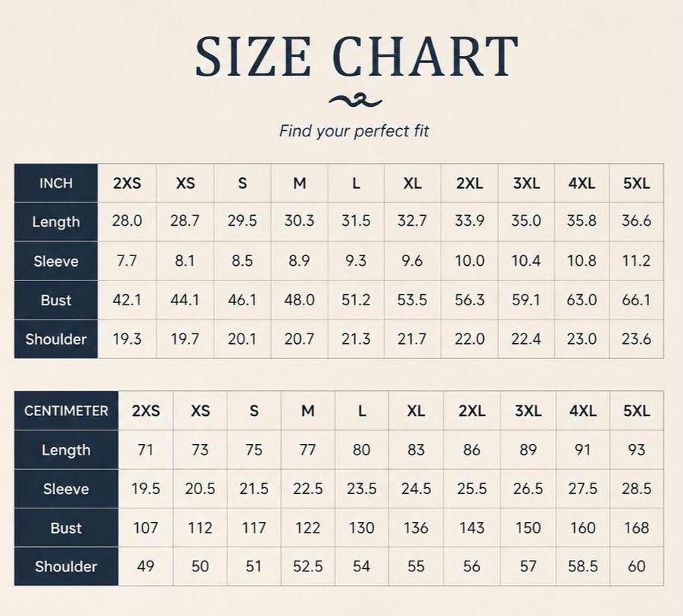Select the INCH table header cell
683x616 pixels.
pyautogui.click(x=56, y=183)
